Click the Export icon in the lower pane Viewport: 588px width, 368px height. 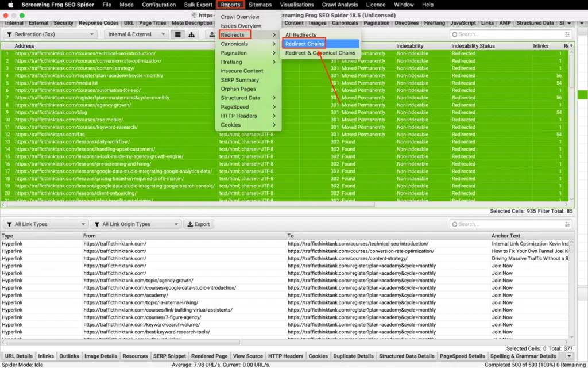(x=189, y=224)
